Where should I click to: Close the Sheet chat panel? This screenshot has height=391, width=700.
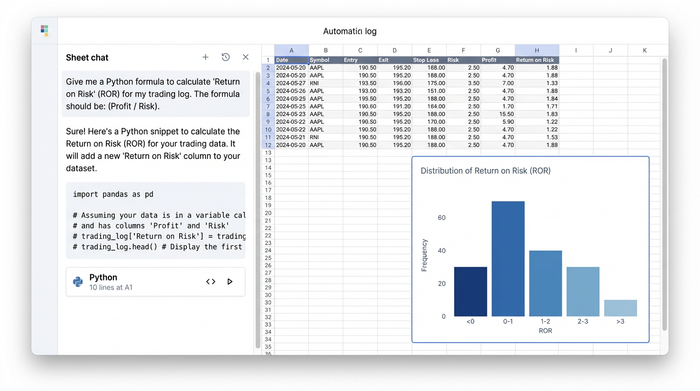246,57
